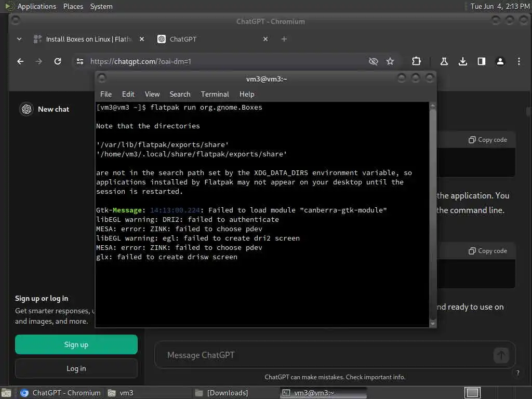The height and width of the screenshot is (399, 532).
Task: Click the Sign up or log in heading
Action: 42,299
